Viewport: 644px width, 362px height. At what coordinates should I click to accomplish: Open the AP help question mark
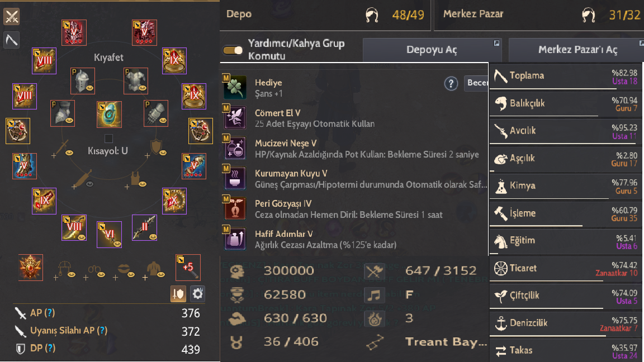tap(50, 313)
